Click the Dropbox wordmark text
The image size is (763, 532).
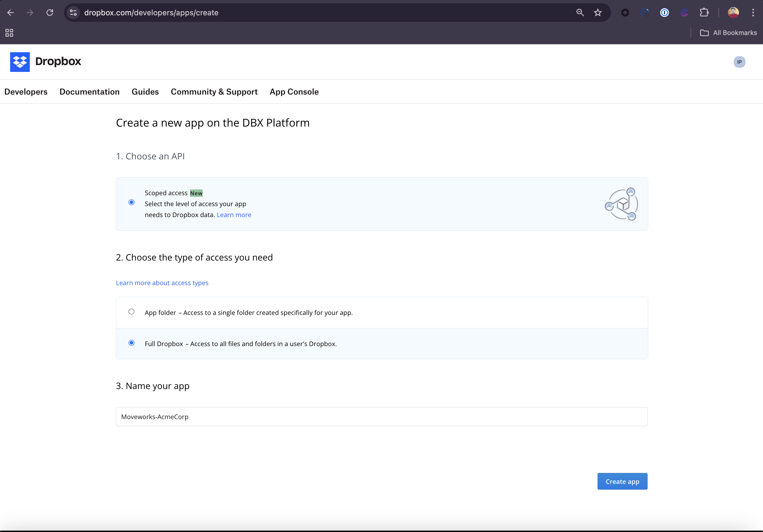coord(58,61)
